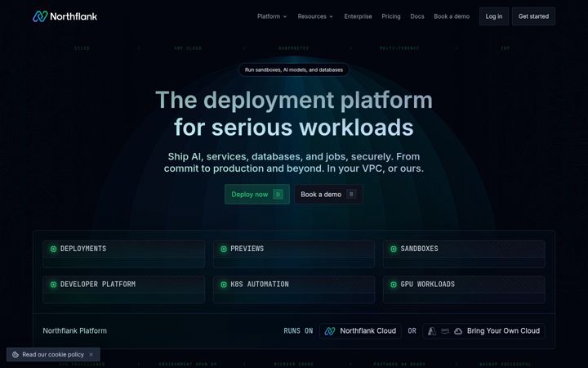588x368 pixels.
Task: Click the 'OR' text between cloud options
Action: tap(412, 331)
